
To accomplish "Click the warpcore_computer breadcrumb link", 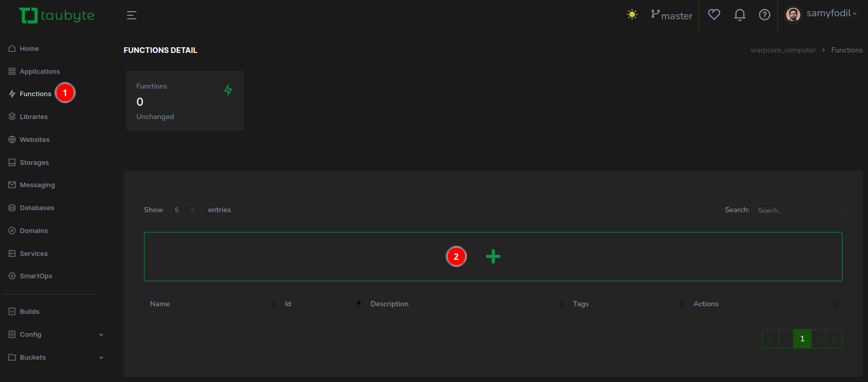I will point(783,50).
